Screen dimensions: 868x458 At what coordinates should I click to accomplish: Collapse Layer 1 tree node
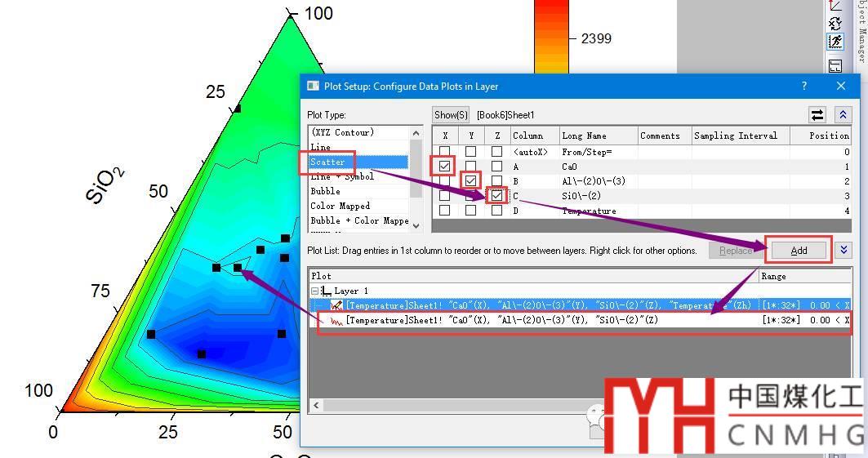click(x=315, y=291)
